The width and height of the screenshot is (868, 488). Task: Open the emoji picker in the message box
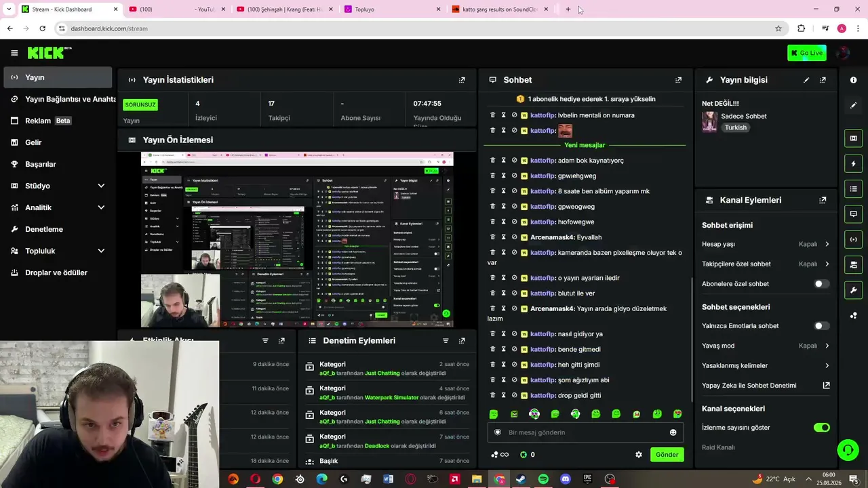673,432
